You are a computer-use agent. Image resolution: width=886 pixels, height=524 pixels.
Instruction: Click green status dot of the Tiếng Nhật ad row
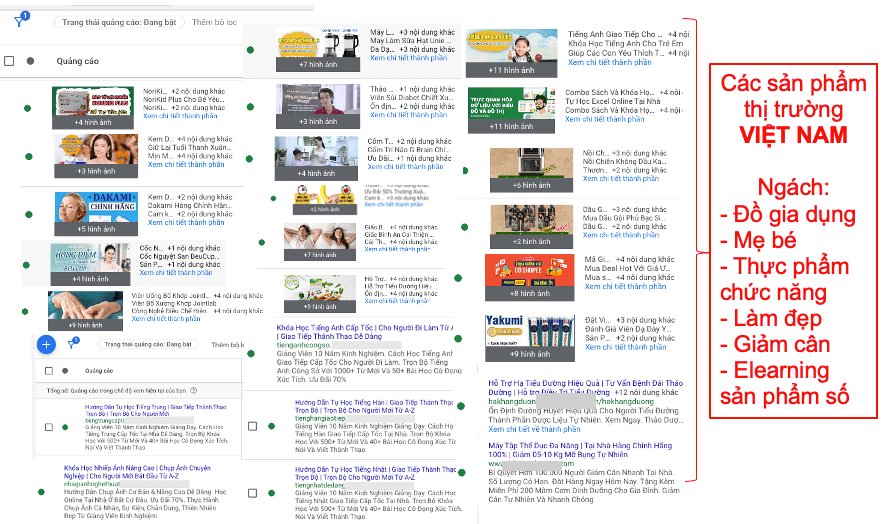[x=272, y=493]
